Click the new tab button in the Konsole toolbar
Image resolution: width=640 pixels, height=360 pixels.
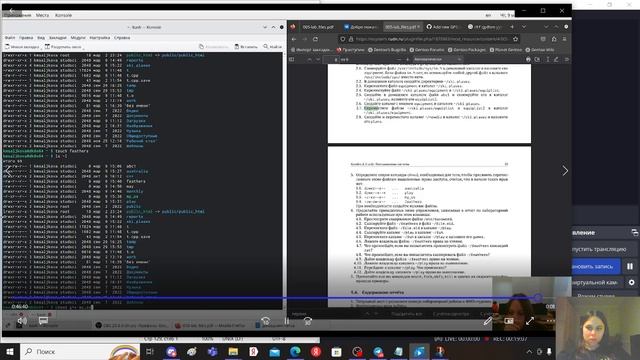pos(22,47)
